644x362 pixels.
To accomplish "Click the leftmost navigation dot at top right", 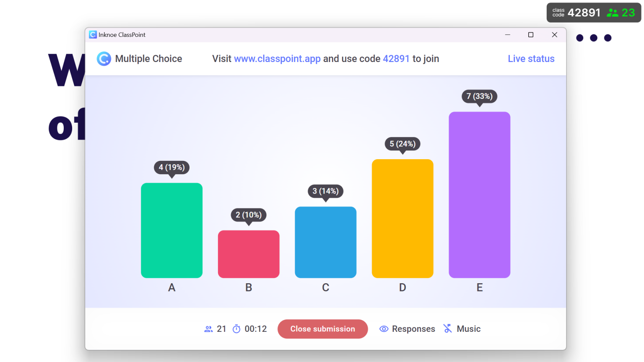I will tap(579, 38).
